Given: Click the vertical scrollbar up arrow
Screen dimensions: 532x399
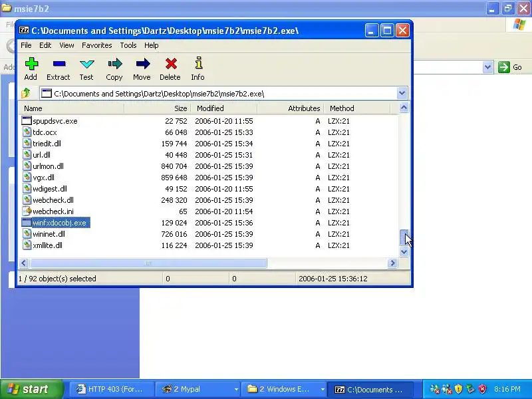Looking at the screenshot, I should pyautogui.click(x=404, y=108).
